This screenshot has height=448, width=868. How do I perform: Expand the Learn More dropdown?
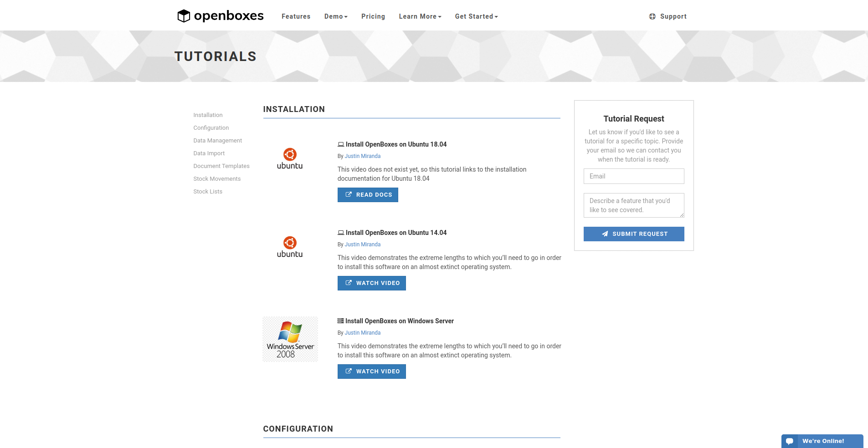click(x=420, y=16)
